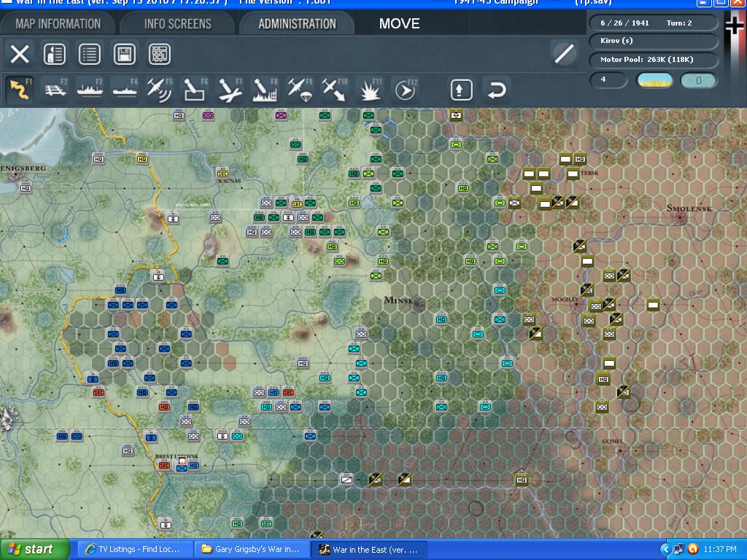
Task: Select the yellow SEC counter above Kaunas label
Action: tap(222, 174)
